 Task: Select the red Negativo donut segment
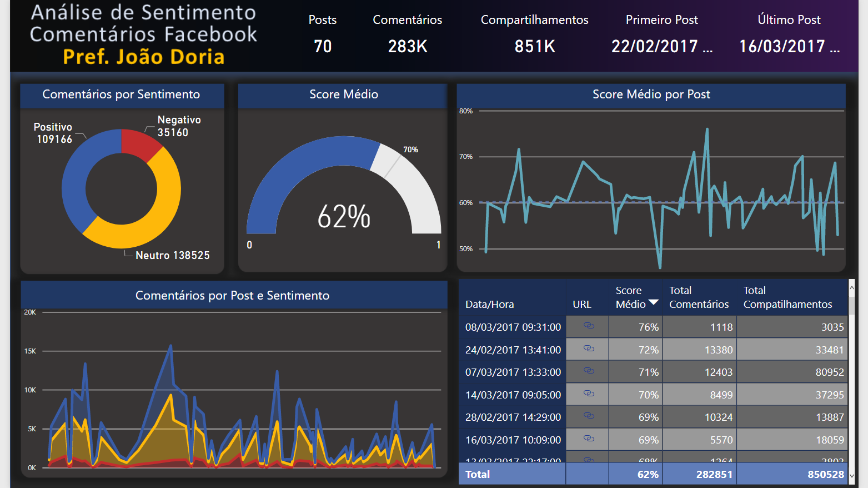click(139, 143)
